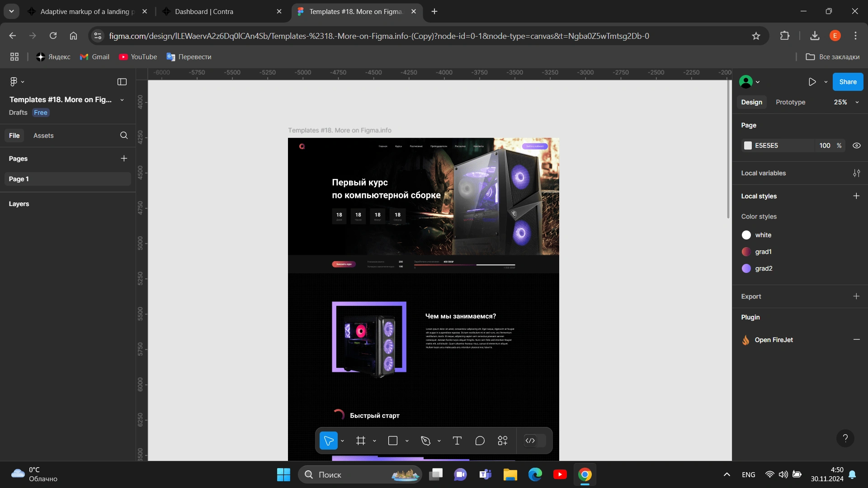Switch to the Prototype tab
Viewport: 868px width, 488px height.
790,102
